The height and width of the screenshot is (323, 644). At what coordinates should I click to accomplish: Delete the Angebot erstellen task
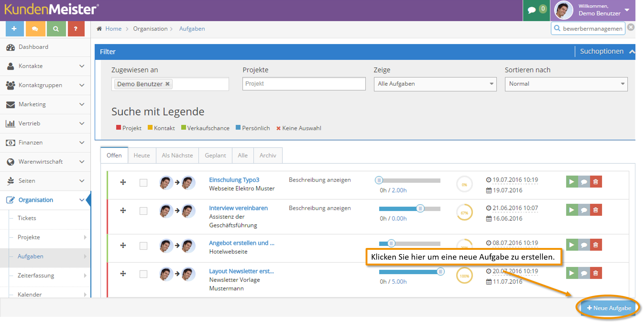pyautogui.click(x=596, y=245)
